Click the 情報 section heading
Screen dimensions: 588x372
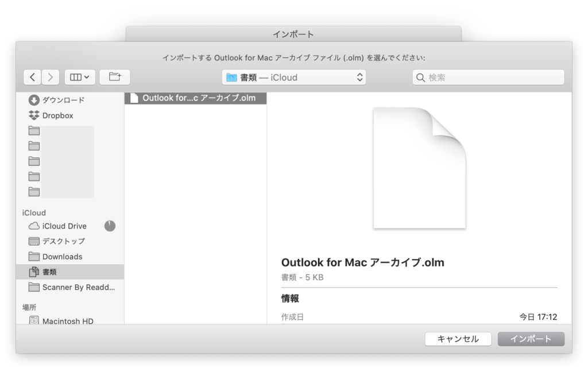point(290,299)
